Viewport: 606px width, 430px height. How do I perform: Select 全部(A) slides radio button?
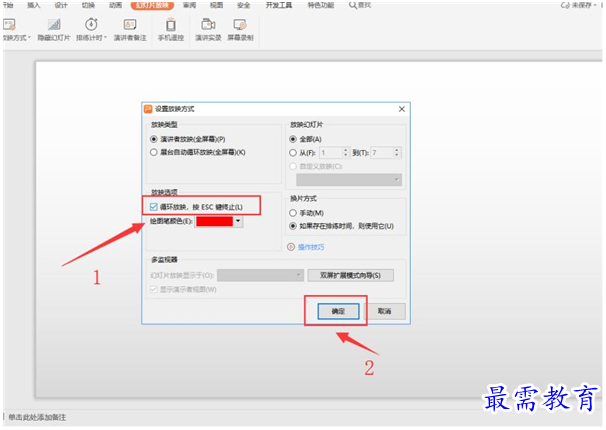point(293,139)
